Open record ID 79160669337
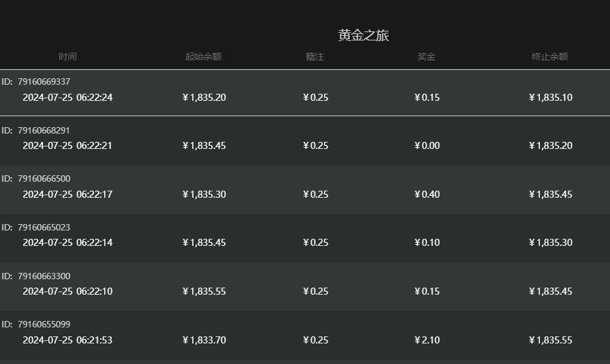Image resolution: width=610 pixels, height=364 pixels. click(x=44, y=82)
